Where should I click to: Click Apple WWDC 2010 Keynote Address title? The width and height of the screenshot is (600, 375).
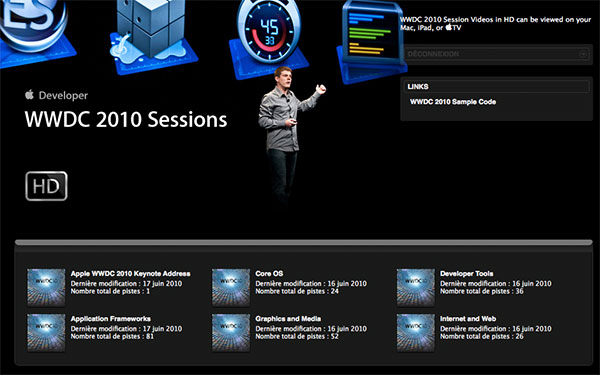130,274
